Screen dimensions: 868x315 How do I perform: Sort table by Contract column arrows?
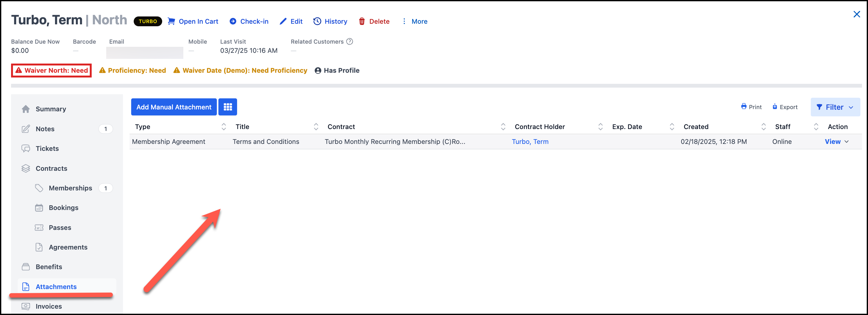point(503,127)
